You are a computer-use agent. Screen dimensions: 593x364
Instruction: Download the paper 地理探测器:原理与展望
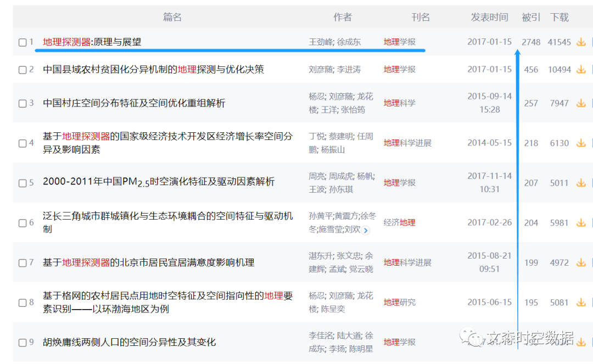(x=580, y=42)
